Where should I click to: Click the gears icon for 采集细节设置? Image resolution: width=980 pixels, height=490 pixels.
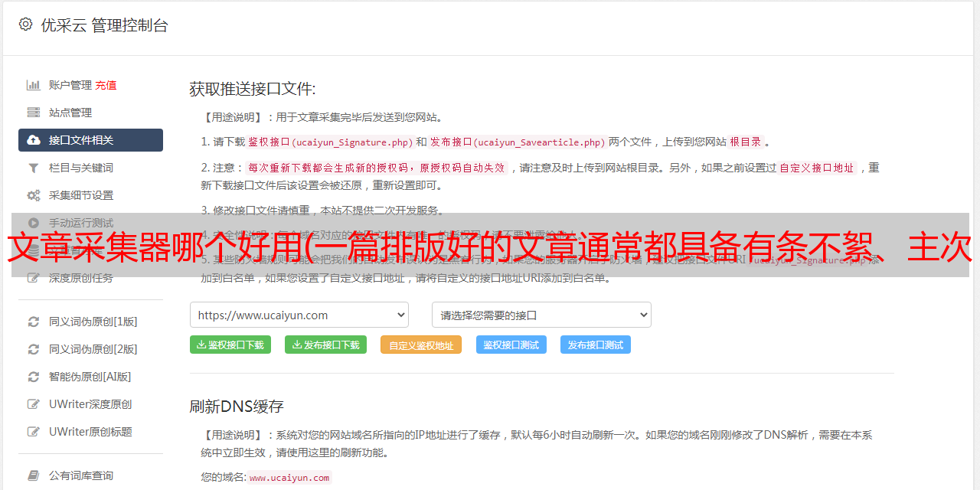pyautogui.click(x=34, y=195)
